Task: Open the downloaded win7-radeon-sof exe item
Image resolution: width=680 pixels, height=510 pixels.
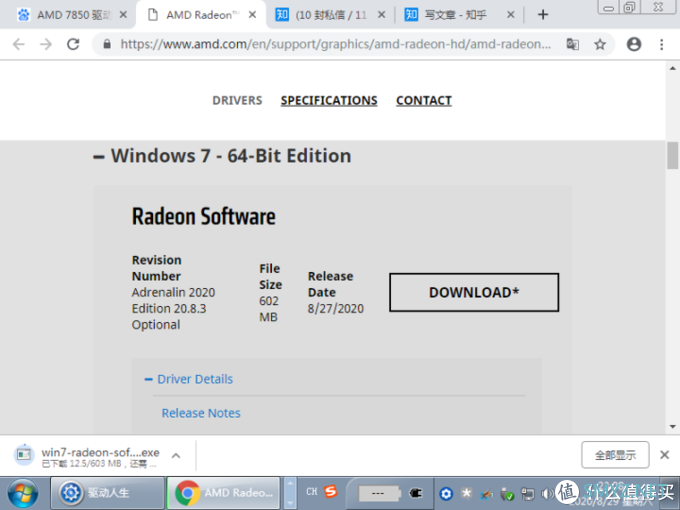Action: [88, 456]
